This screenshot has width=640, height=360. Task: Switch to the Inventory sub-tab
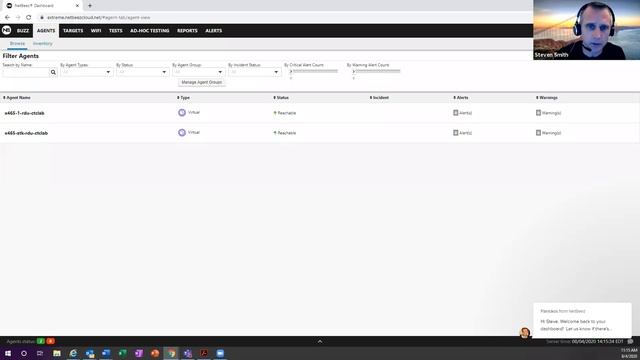42,44
